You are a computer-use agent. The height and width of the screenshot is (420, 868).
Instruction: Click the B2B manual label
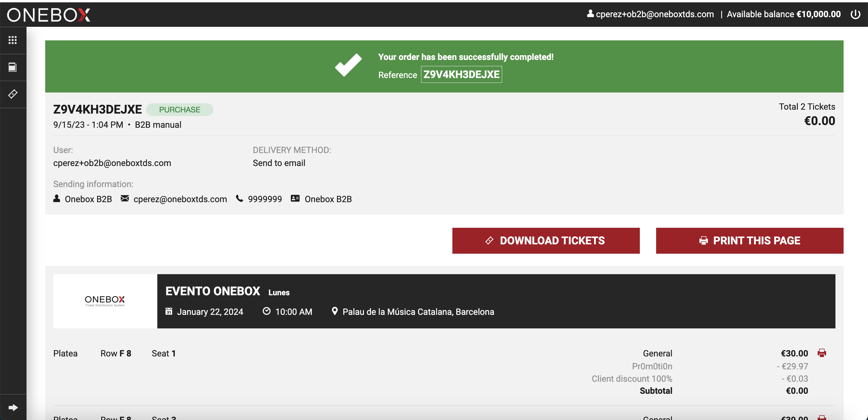158,125
